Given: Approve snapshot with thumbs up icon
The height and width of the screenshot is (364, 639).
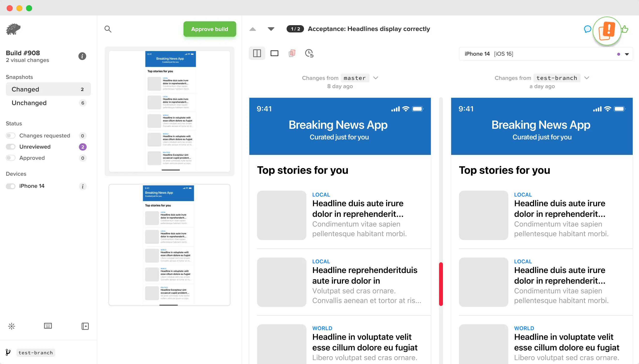Looking at the screenshot, I should coord(625,29).
